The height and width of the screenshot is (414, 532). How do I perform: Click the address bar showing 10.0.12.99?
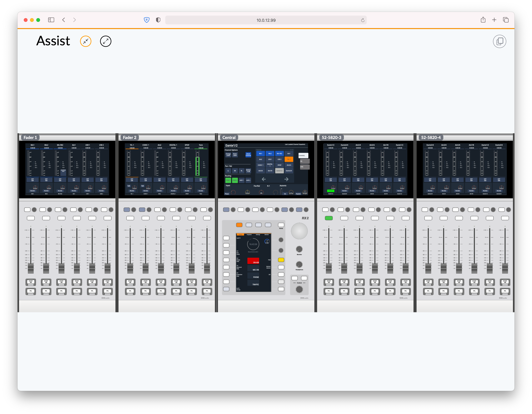pyautogui.click(x=266, y=20)
